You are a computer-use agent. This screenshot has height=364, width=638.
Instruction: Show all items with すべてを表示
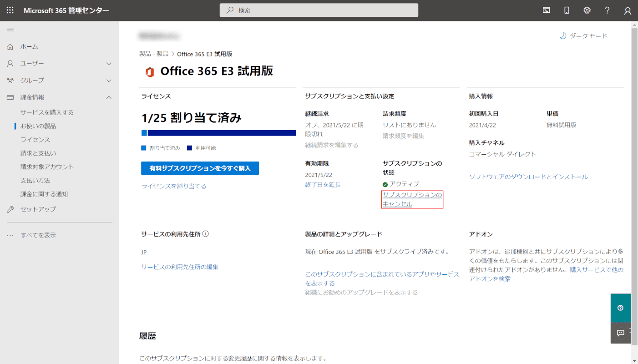pyautogui.click(x=38, y=235)
